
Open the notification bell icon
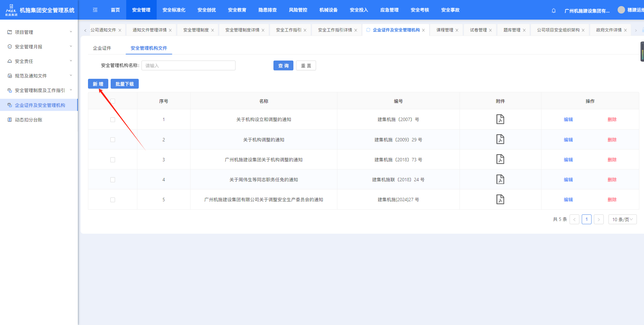click(x=554, y=10)
